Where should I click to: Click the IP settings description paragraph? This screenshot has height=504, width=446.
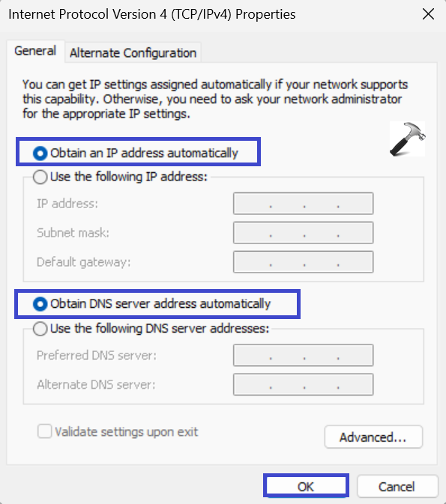pyautogui.click(x=215, y=99)
